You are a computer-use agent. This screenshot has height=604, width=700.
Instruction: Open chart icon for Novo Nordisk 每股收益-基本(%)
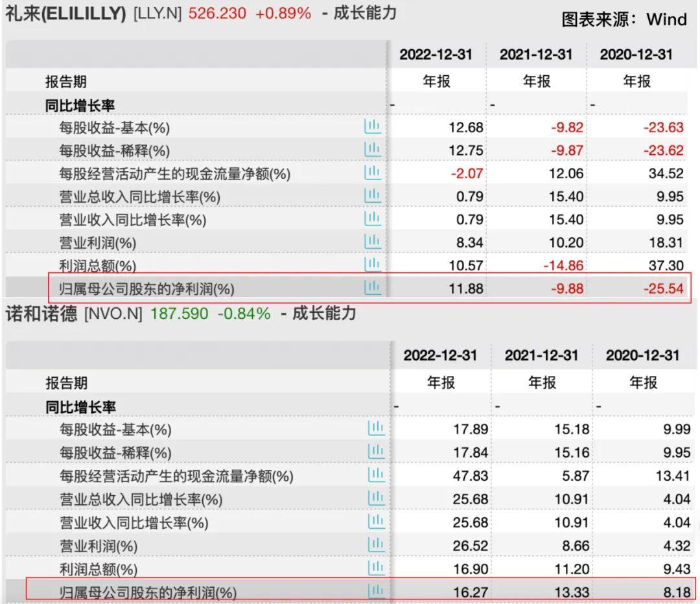[x=376, y=428]
